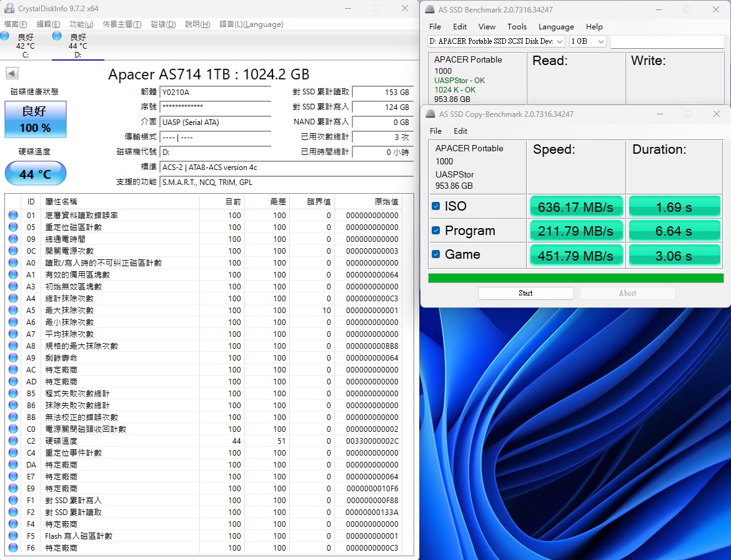This screenshot has width=731, height=560.
Task: Click the empty text field beside 1 GB dropdown
Action: [667, 41]
